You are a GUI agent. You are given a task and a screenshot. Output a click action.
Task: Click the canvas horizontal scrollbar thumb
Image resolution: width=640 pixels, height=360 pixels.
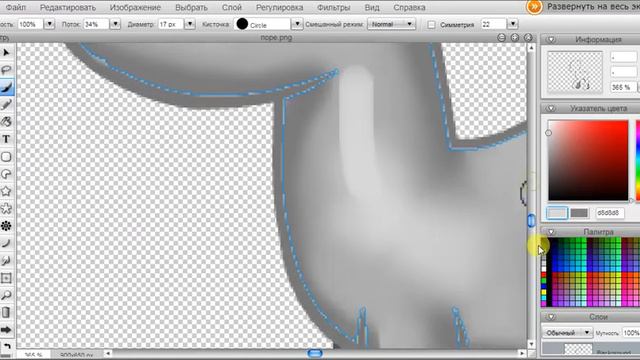tap(314, 353)
